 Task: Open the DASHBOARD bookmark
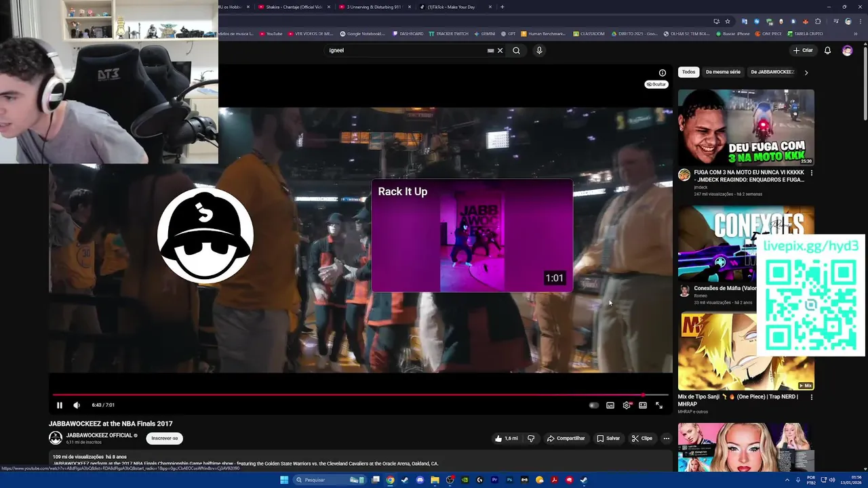pos(408,33)
